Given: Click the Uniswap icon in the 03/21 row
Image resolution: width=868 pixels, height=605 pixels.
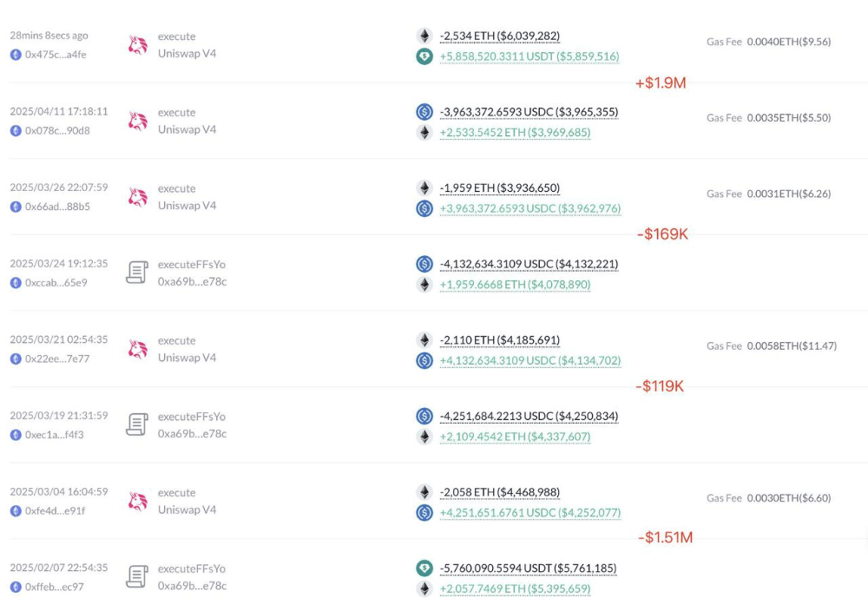Looking at the screenshot, I should pos(138,349).
